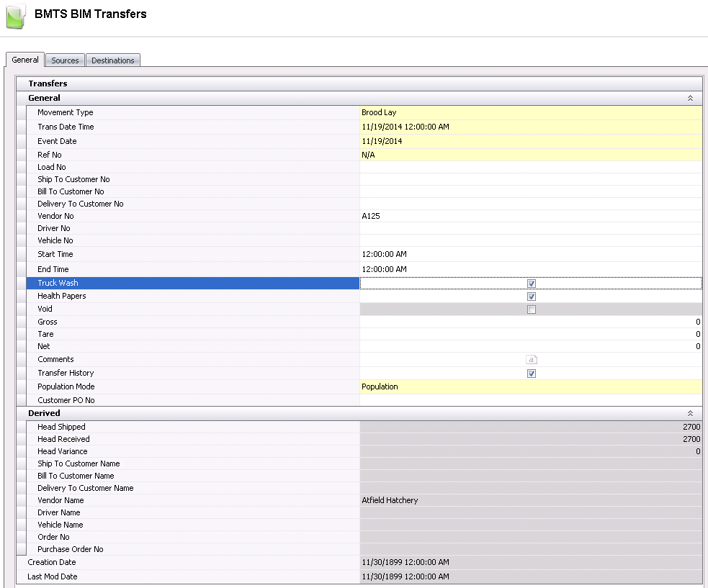Screen dimensions: 708x588
Task: Uncheck the Transfer History checkbox
Action: [x=531, y=374]
